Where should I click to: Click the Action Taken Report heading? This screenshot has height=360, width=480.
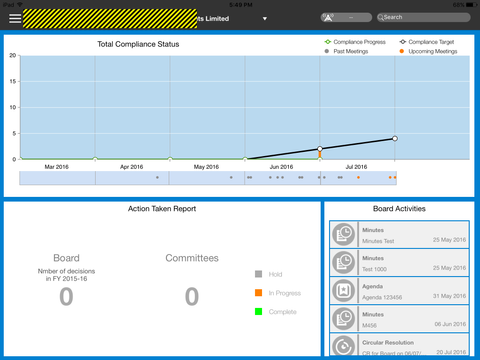tap(162, 209)
